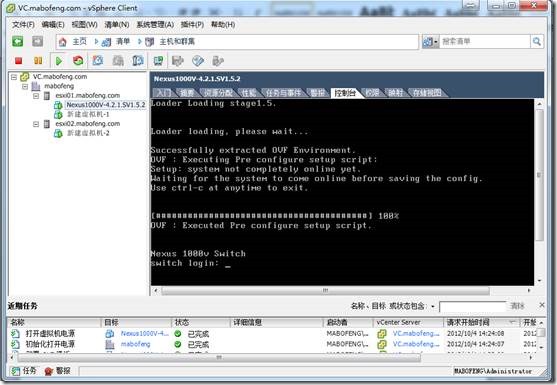Click the grey Forward navigation arrow
The width and height of the screenshot is (557, 385).
tap(37, 42)
